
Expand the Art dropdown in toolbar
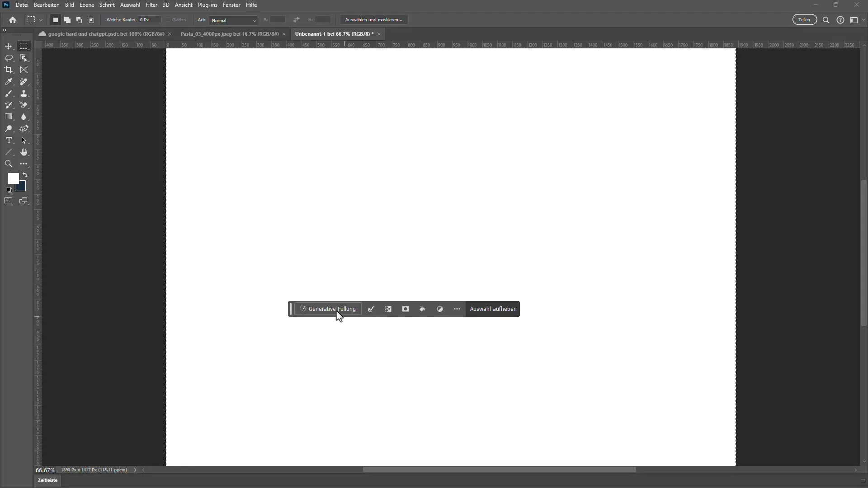(x=233, y=20)
